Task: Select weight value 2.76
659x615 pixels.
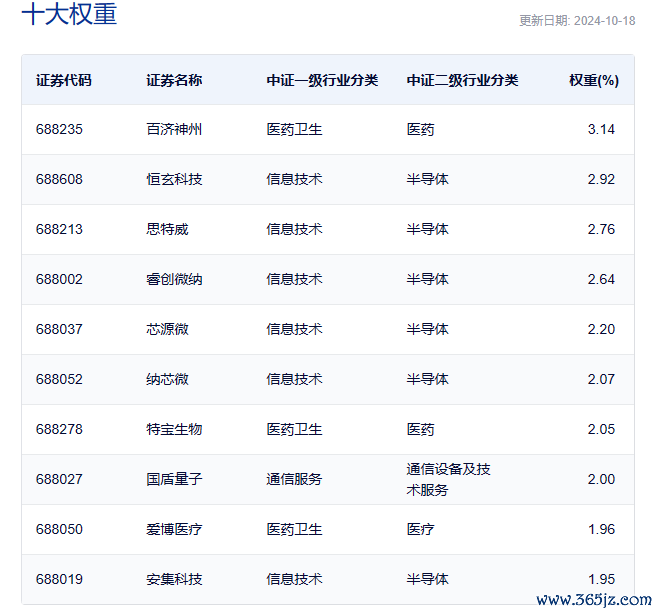Action: 601,229
